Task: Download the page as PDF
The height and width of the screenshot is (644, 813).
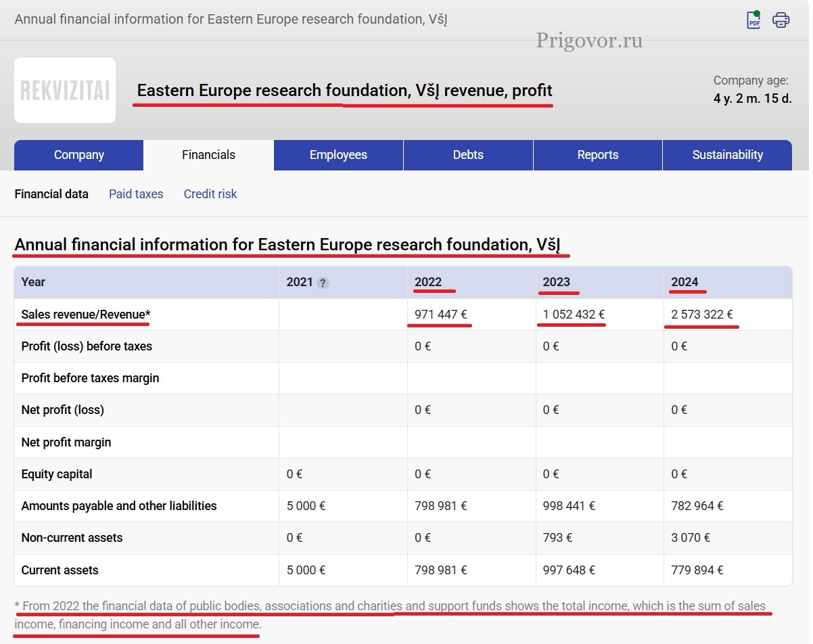Action: [753, 20]
